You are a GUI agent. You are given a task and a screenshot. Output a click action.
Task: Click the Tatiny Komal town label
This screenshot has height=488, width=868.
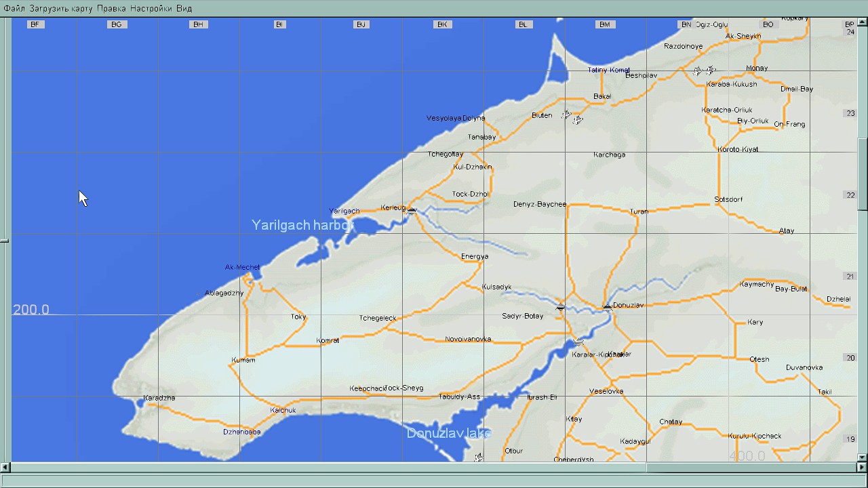pyautogui.click(x=608, y=70)
